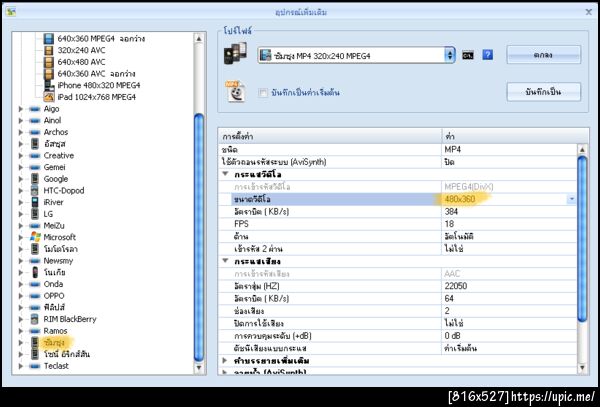The width and height of the screenshot is (600, 407).
Task: Open the profile combo box dropdown
Action: [450, 56]
